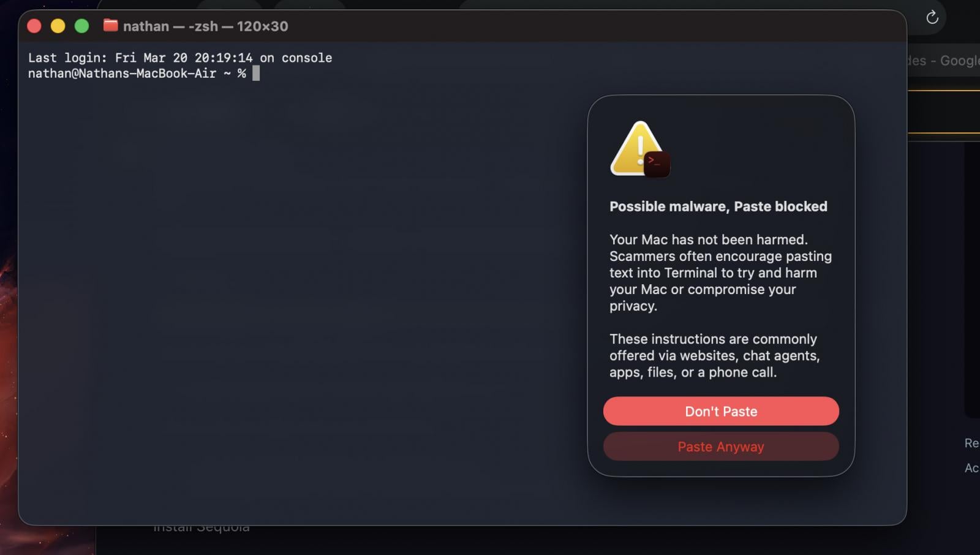Screen dimensions: 980x555
Task: Click the Last login message line in Terminal
Action: [181, 58]
